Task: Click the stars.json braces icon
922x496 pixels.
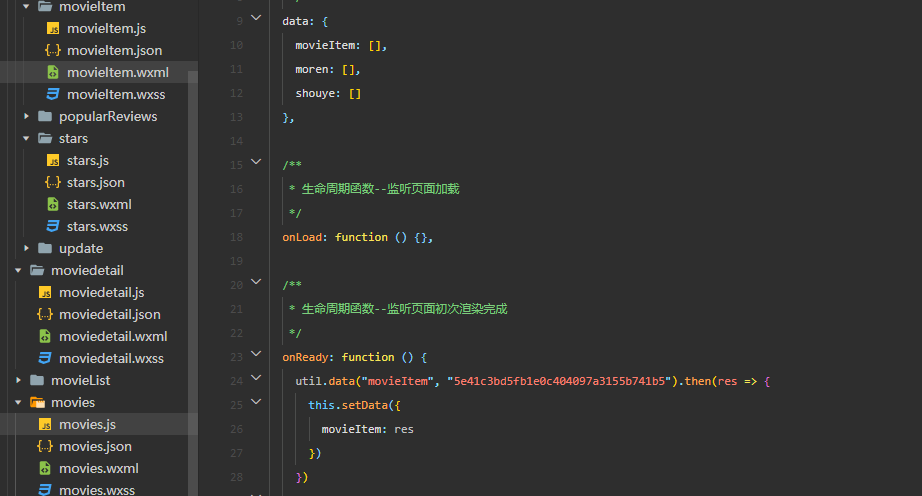Action: coord(53,182)
